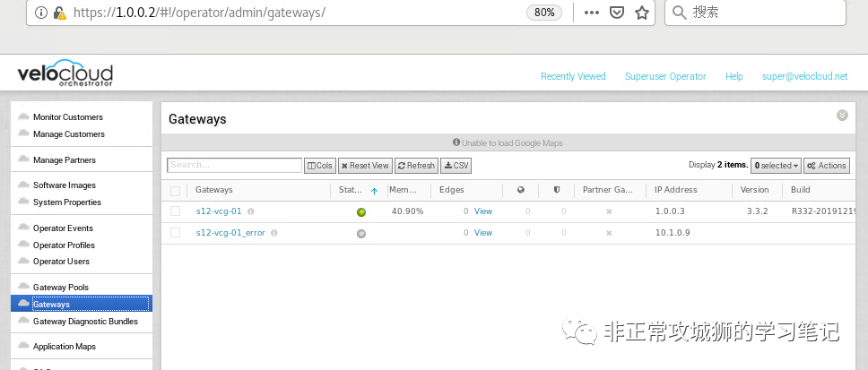Toggle the select-all checkbox in table header
868x370 pixels.
click(x=176, y=192)
